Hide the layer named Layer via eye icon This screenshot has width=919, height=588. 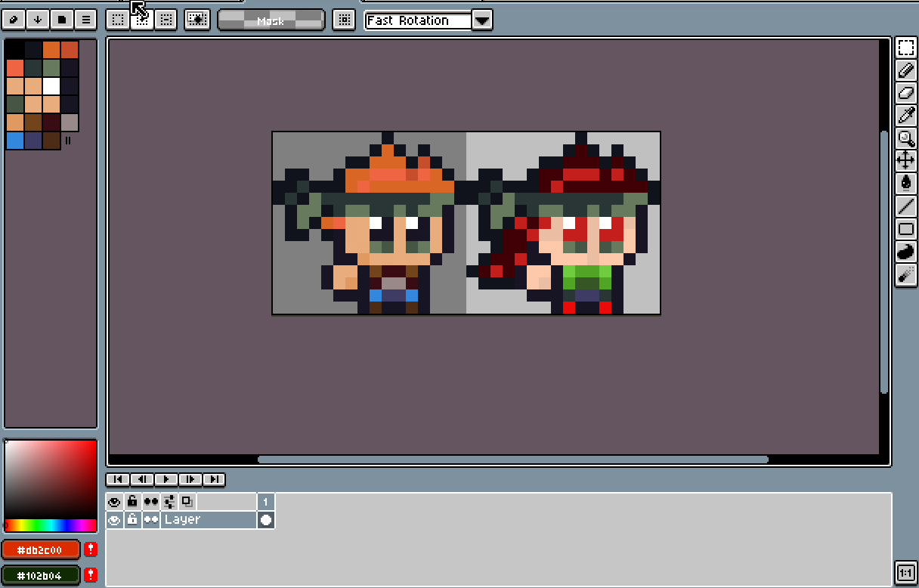click(114, 520)
